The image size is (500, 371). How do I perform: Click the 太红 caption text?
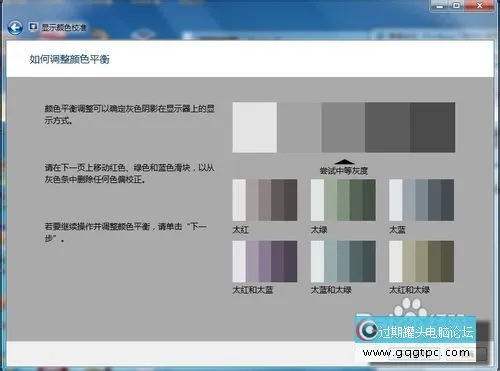(241, 230)
